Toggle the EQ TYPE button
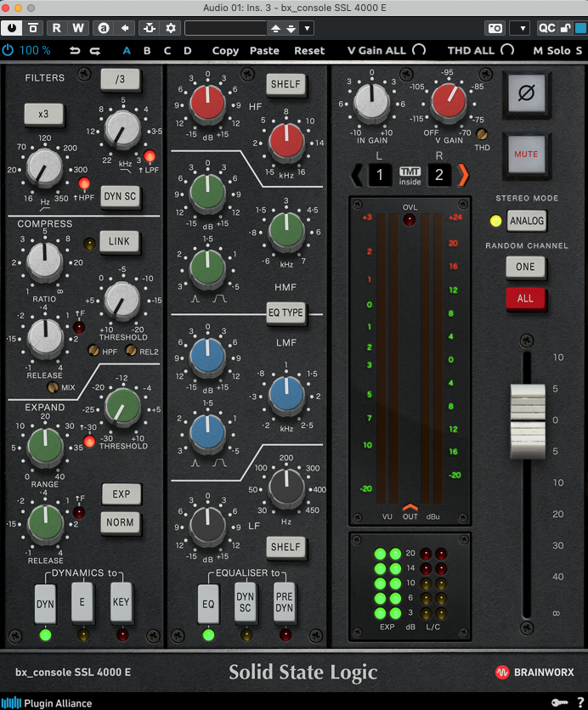 point(286,313)
